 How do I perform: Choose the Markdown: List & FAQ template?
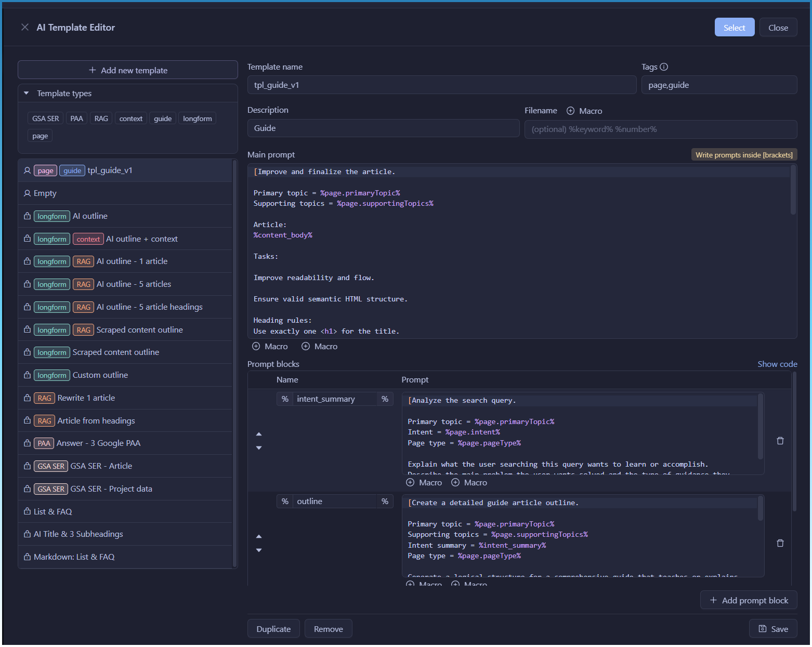[74, 557]
